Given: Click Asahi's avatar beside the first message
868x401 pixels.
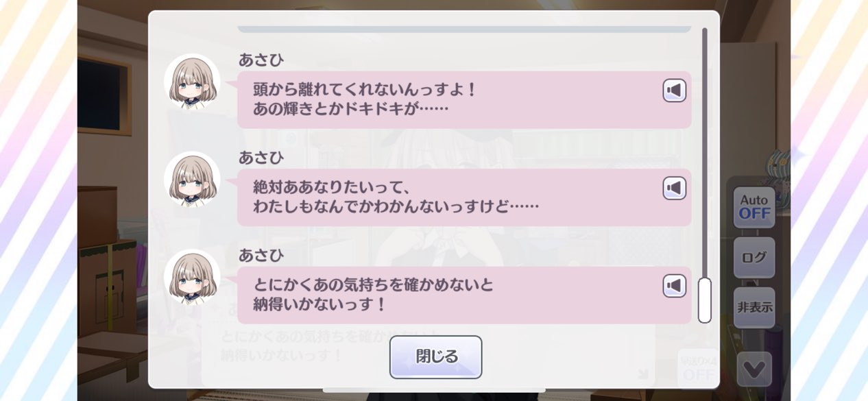Looking at the screenshot, I should (x=193, y=83).
